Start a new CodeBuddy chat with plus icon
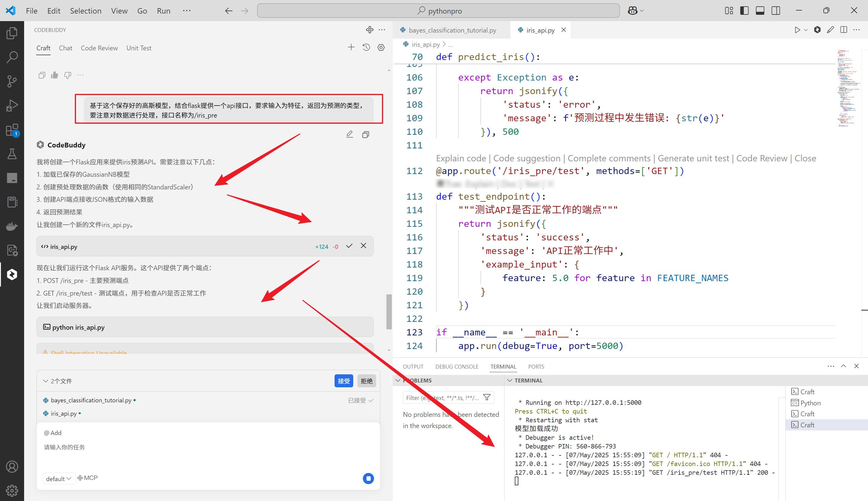 coord(351,47)
